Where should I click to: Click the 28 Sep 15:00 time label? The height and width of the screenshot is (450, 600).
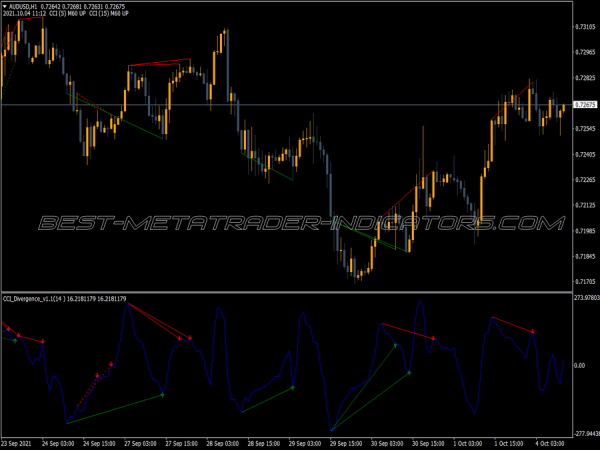pyautogui.click(x=264, y=443)
